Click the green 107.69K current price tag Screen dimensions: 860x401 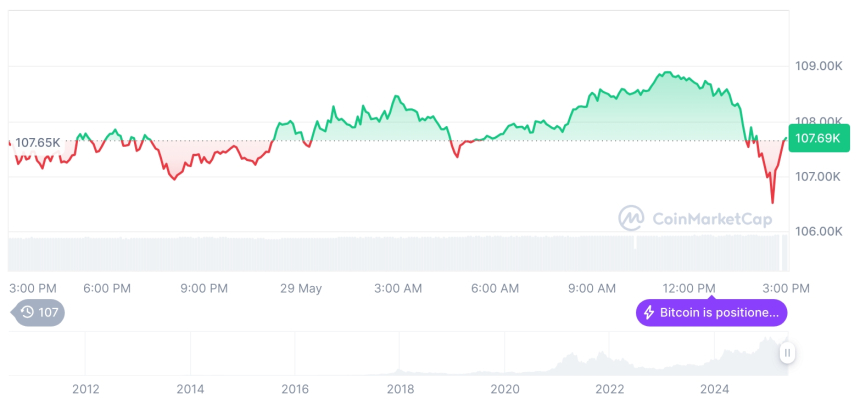point(818,140)
